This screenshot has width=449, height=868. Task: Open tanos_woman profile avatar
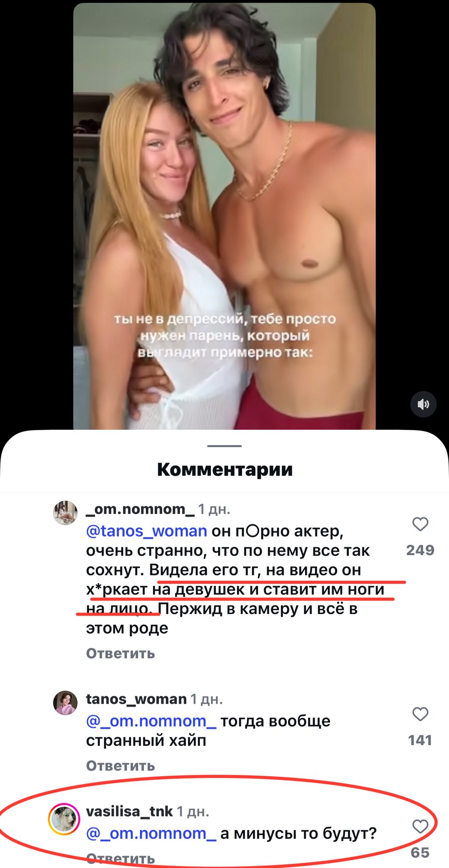pos(65,703)
